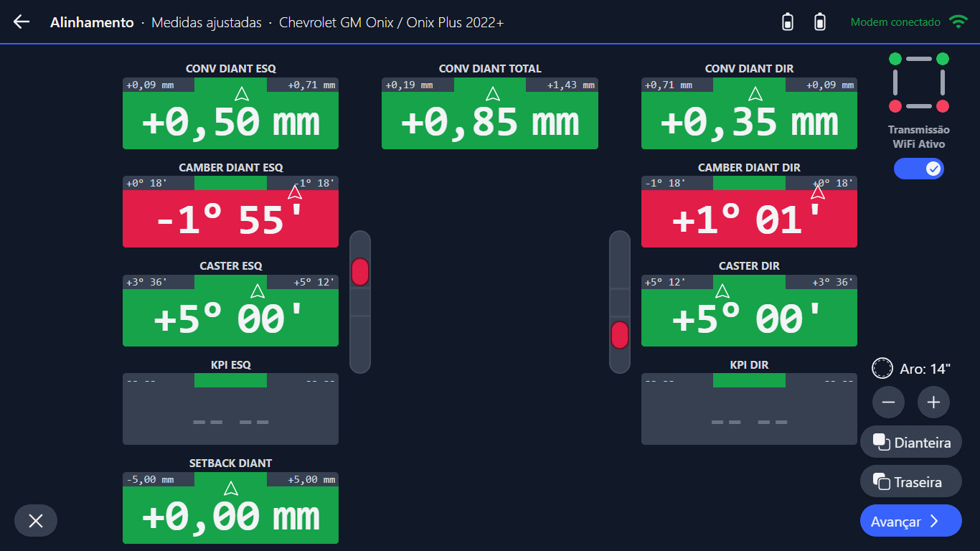This screenshot has width=980, height=551.
Task: Toggle the Transmissão WiFi Ativo switch
Action: coord(919,169)
